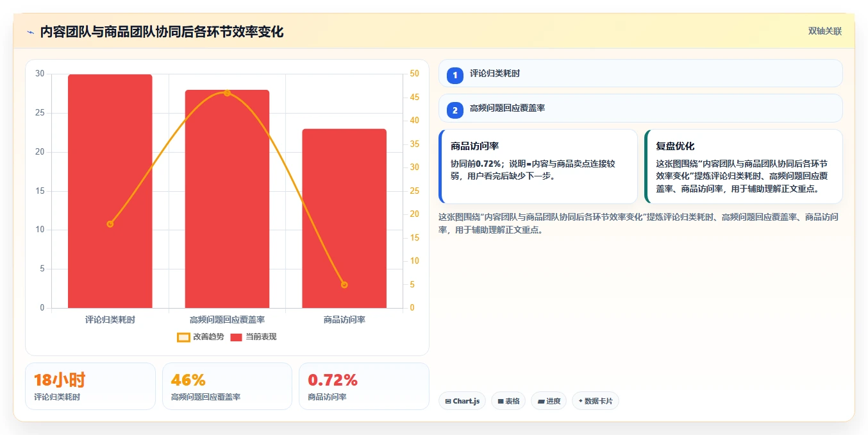Click left axis value 15
This screenshot has width=868, height=435.
pyautogui.click(x=40, y=191)
